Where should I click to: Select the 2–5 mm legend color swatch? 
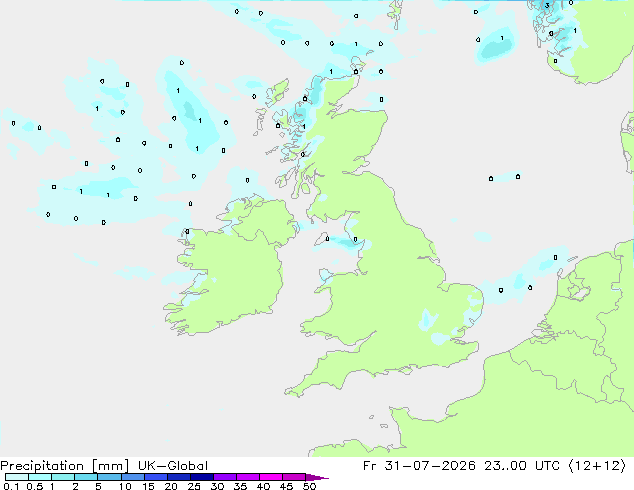tap(86, 477)
